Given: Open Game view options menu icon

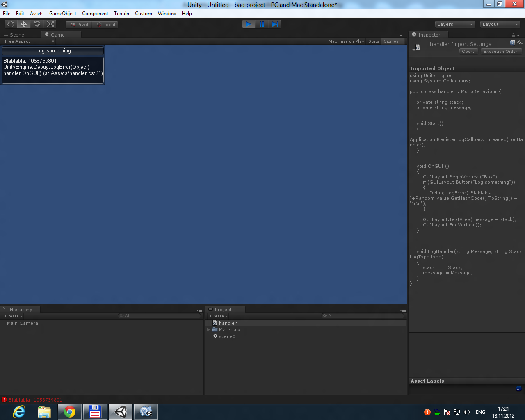Looking at the screenshot, I should pos(403,35).
